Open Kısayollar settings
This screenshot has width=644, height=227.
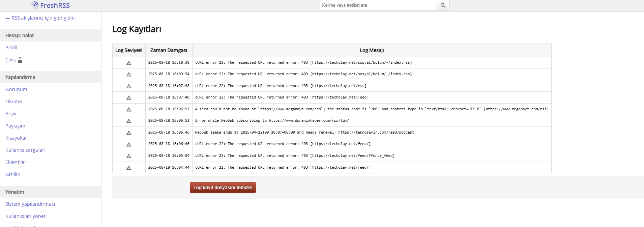(16, 138)
